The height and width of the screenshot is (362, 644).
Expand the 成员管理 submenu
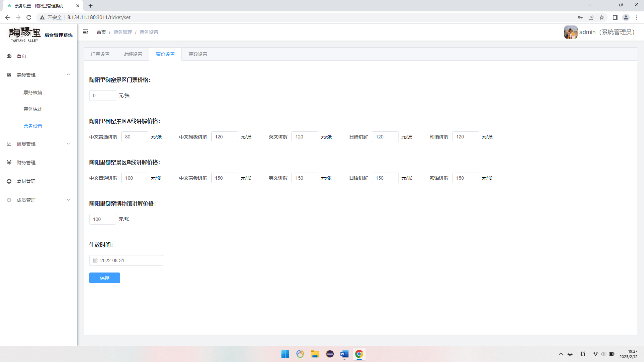click(x=68, y=200)
